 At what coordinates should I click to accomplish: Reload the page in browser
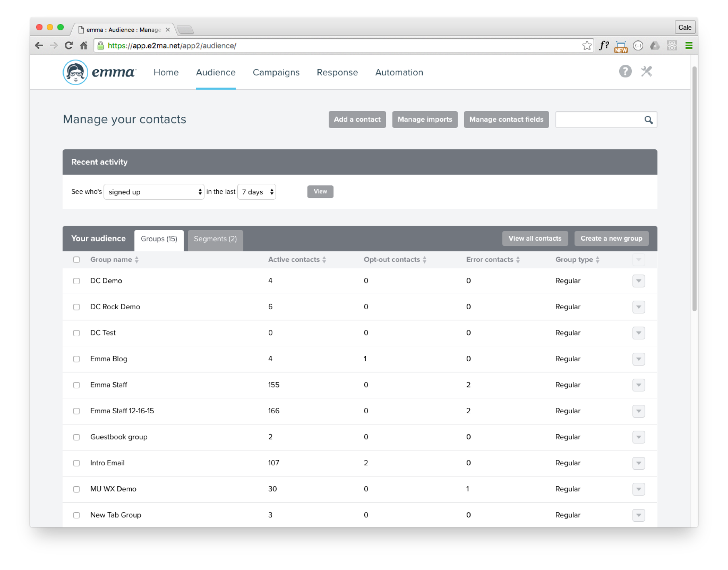pos(68,46)
